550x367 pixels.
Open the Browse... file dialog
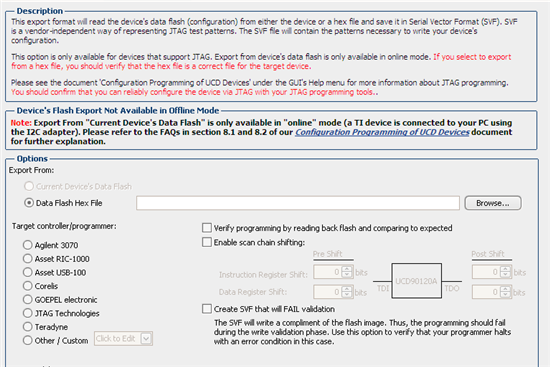tap(493, 203)
